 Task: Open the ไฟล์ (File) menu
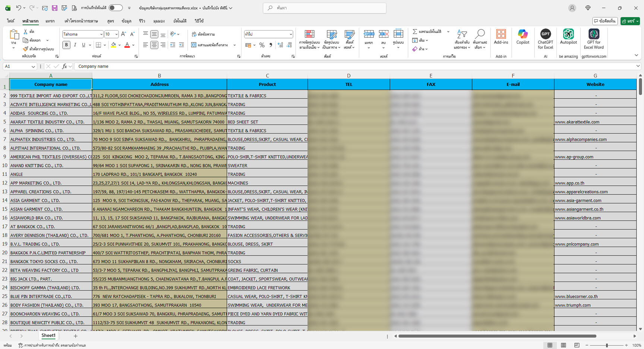coord(10,21)
